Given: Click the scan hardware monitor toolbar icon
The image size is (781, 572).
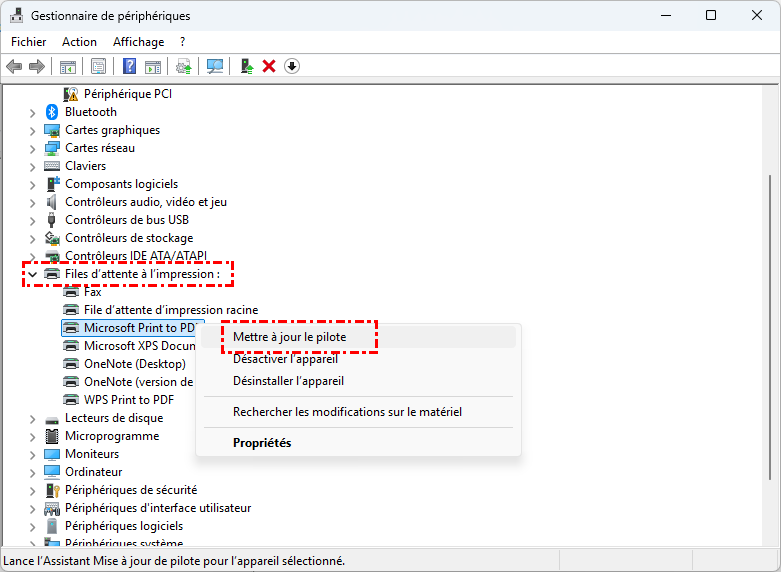Looking at the screenshot, I should coord(215,66).
